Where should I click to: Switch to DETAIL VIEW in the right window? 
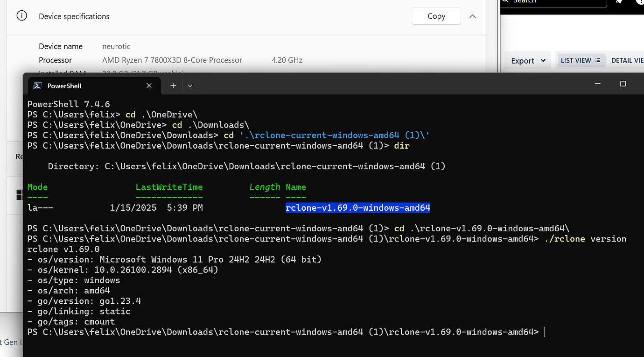[x=628, y=60]
